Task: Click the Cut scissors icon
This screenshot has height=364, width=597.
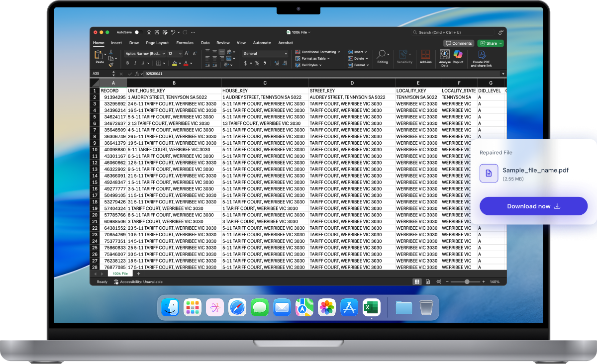Action: [111, 52]
